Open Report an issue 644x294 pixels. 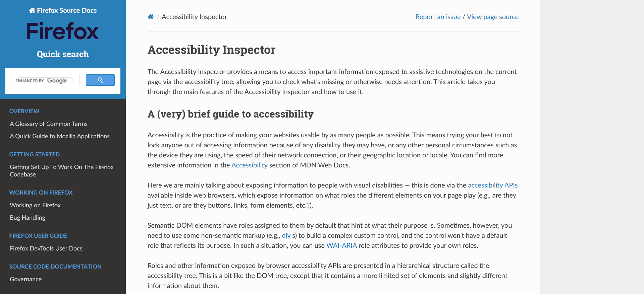[x=438, y=16]
